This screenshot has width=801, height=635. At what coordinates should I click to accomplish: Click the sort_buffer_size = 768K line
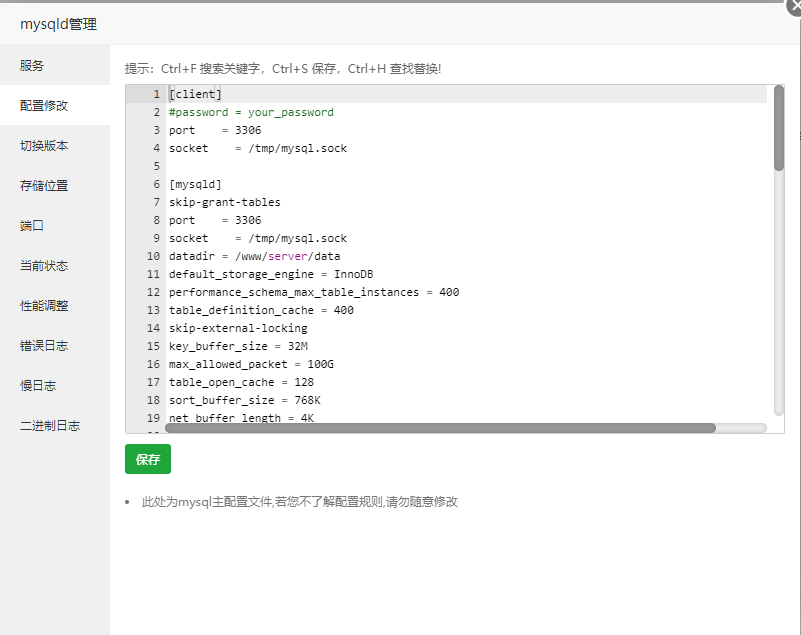(245, 400)
